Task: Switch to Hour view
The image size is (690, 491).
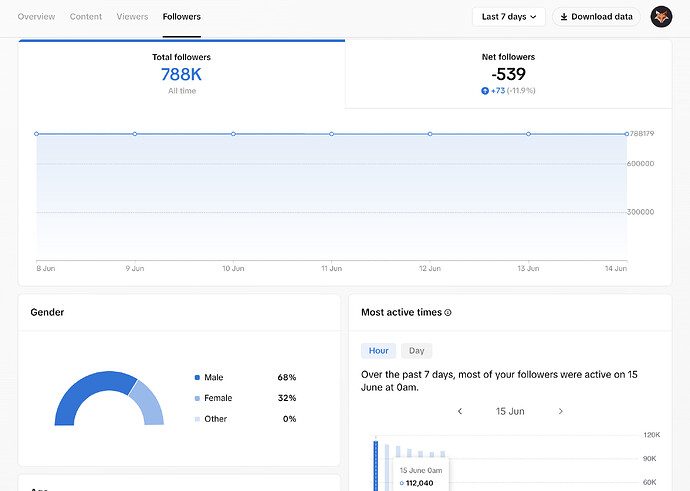Action: coord(378,351)
